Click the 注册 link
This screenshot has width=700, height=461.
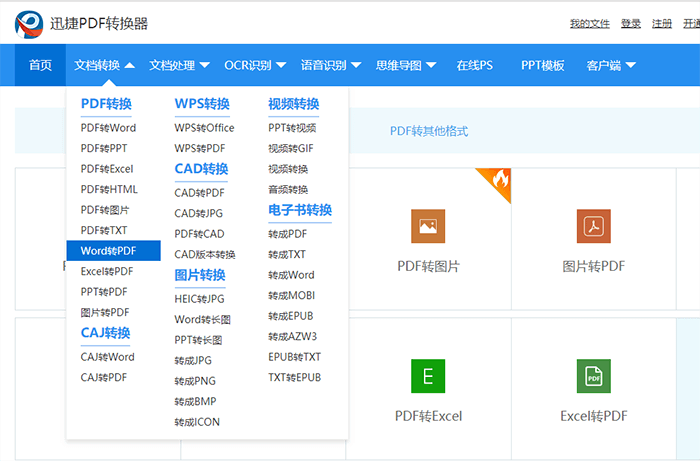pos(662,24)
